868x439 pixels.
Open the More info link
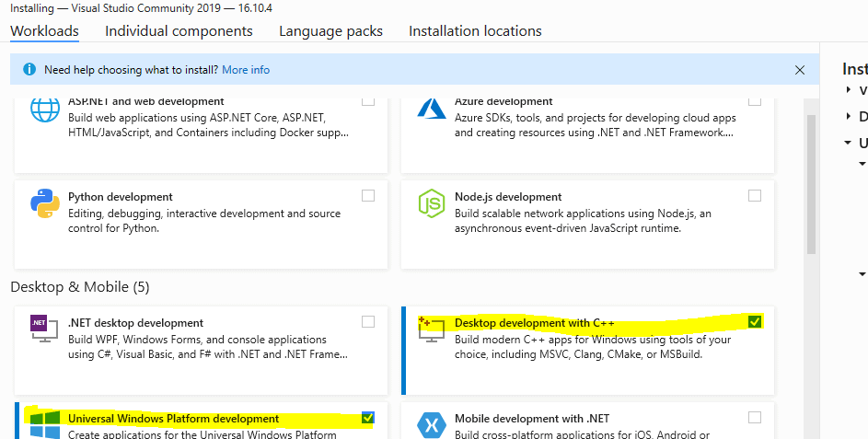(246, 70)
